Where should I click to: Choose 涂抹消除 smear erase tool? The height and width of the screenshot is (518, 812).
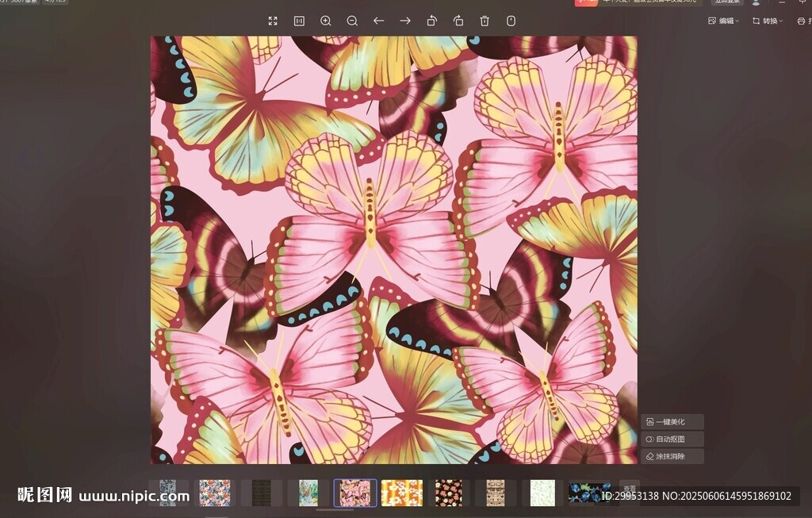(672, 456)
